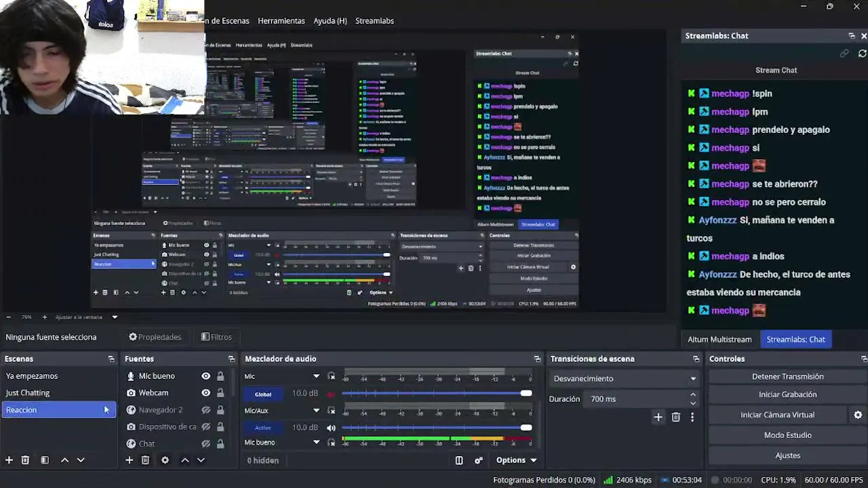Remove the scene transition with the trash icon
This screenshot has height=488, width=868.
click(x=675, y=418)
